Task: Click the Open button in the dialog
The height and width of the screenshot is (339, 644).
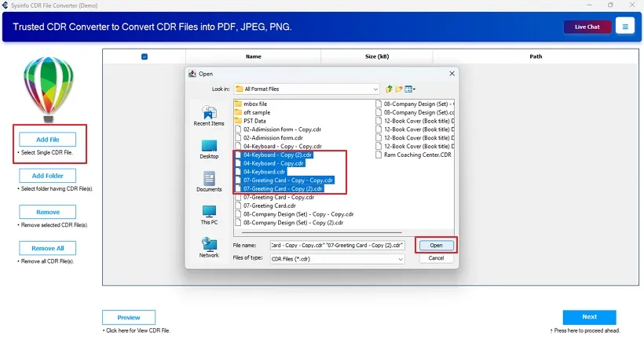Action: (436, 246)
